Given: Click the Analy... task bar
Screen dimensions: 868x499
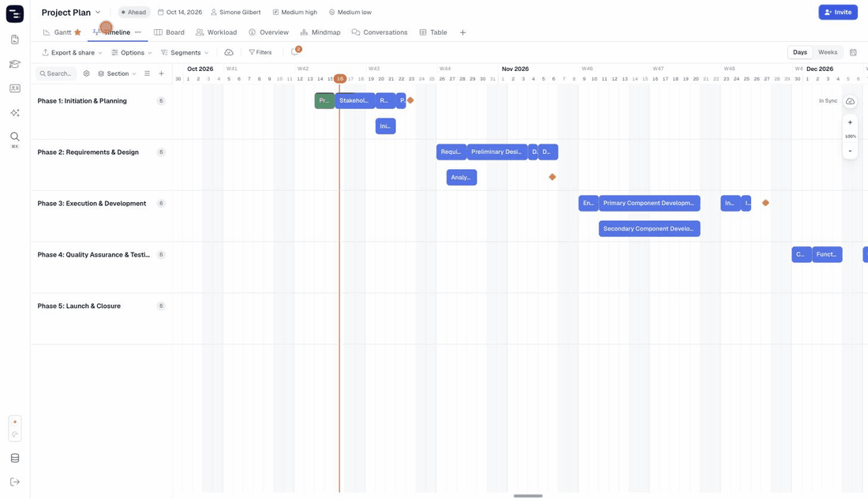Looking at the screenshot, I should (x=462, y=177).
